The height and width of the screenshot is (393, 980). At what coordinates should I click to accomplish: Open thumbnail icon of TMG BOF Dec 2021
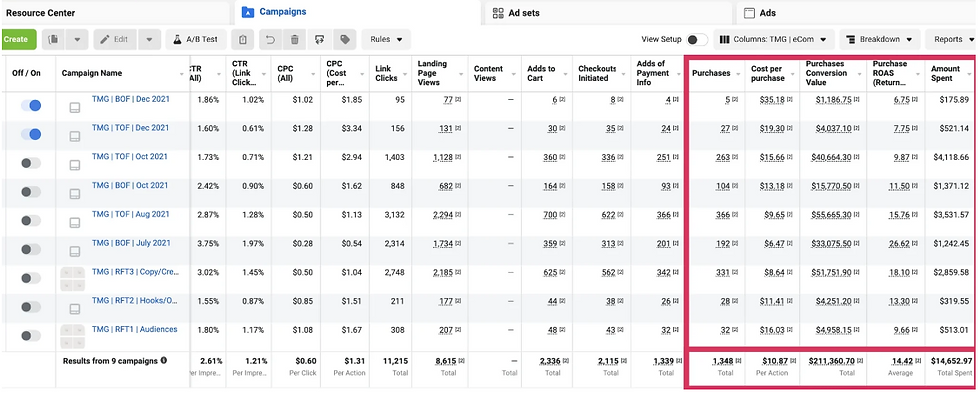point(74,108)
